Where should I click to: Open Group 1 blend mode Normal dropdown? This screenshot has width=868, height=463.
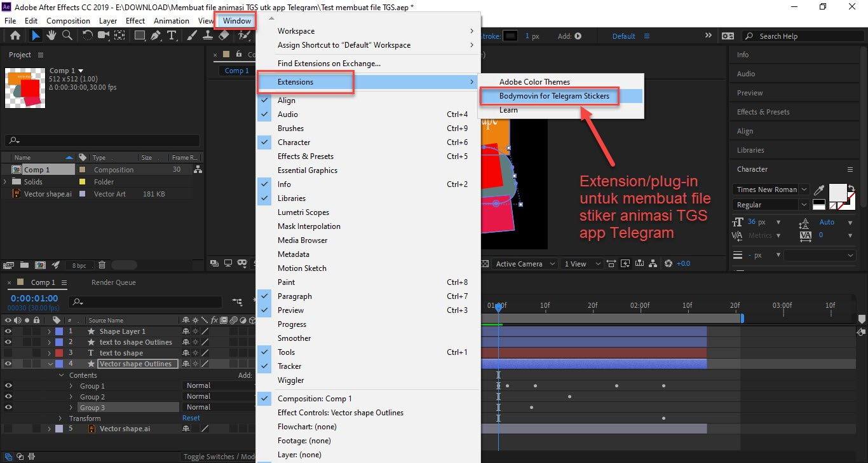click(x=219, y=385)
